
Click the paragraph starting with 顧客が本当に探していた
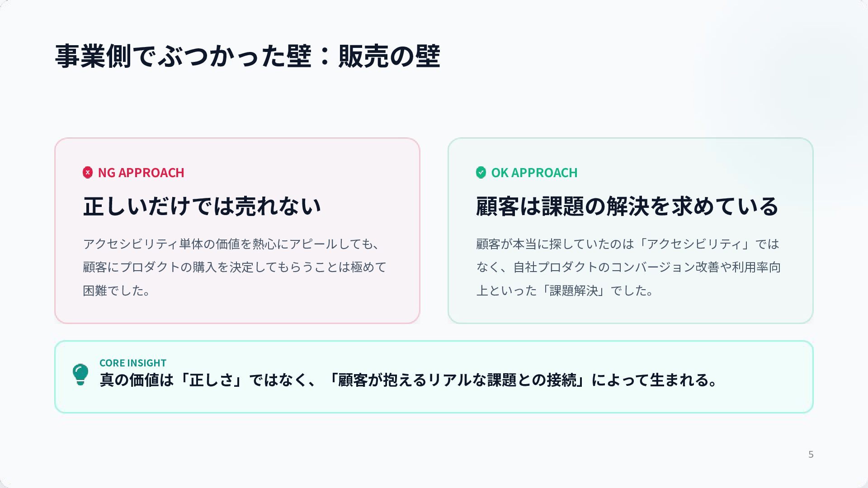click(x=628, y=267)
